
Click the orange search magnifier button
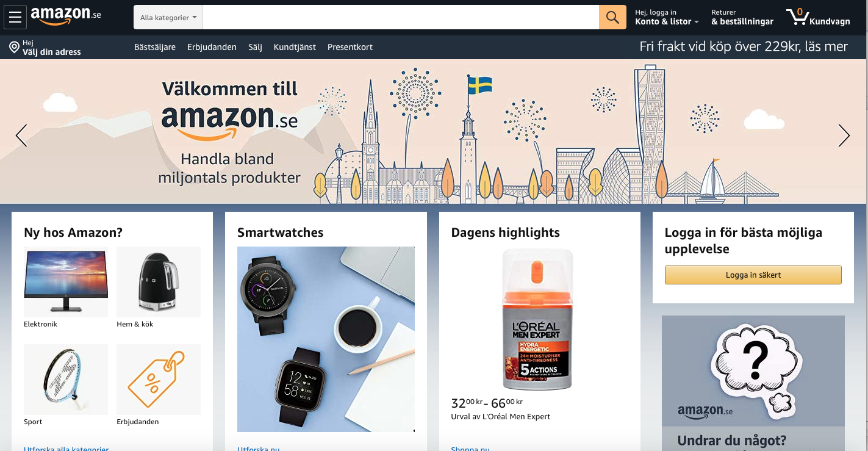[x=612, y=17]
